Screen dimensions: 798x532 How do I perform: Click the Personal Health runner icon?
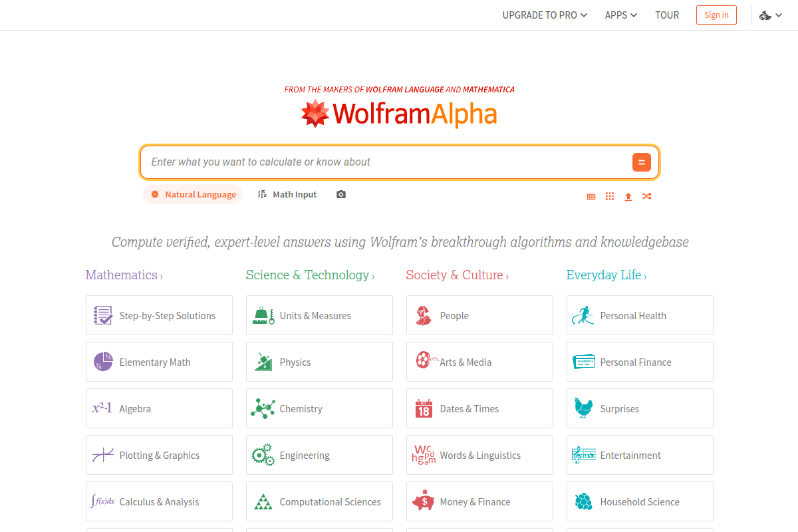583,315
